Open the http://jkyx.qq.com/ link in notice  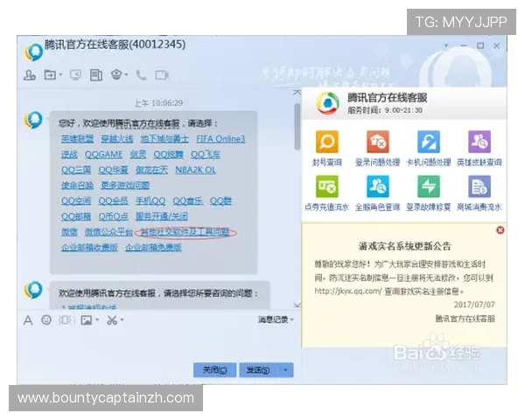pos(348,291)
